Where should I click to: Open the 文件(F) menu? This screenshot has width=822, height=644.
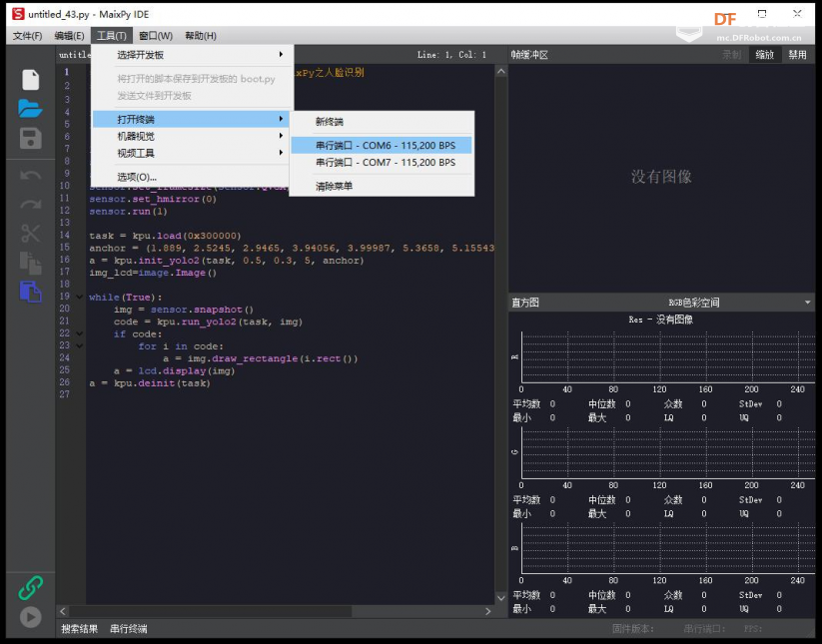coord(27,36)
